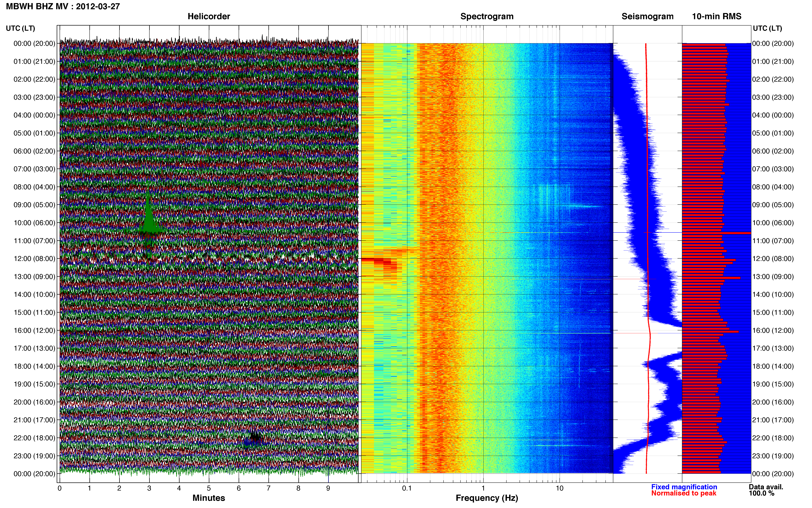Click right time label 23:00 (19:00)
The image size is (812, 508).
(773, 456)
